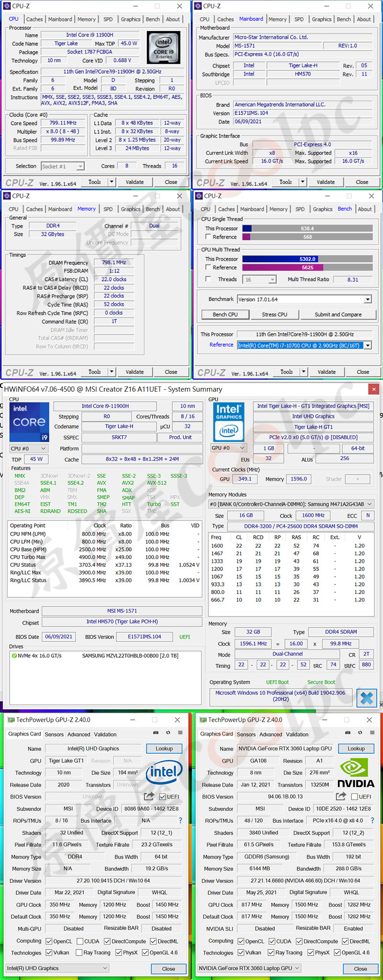Click the refresh icon in NVIDIA GPU-Z window
Screen dimensions: 383x980
[360, 732]
